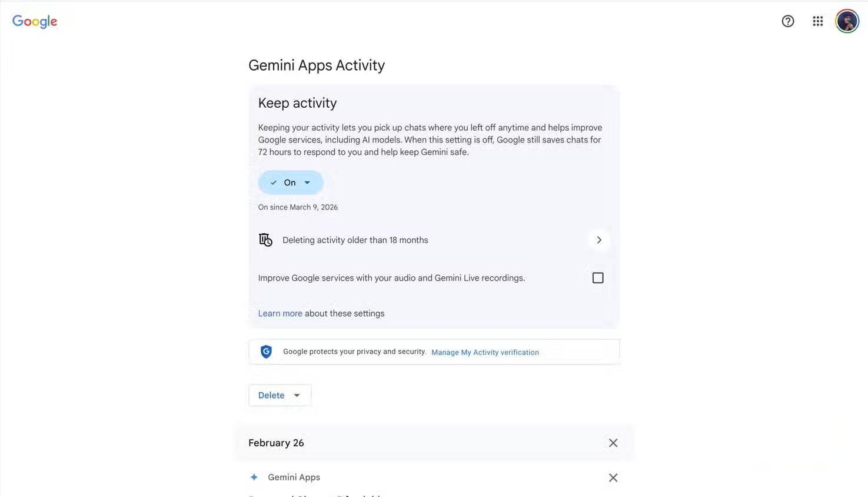Open Learn more about these settings
The width and height of the screenshot is (868, 497).
280,313
